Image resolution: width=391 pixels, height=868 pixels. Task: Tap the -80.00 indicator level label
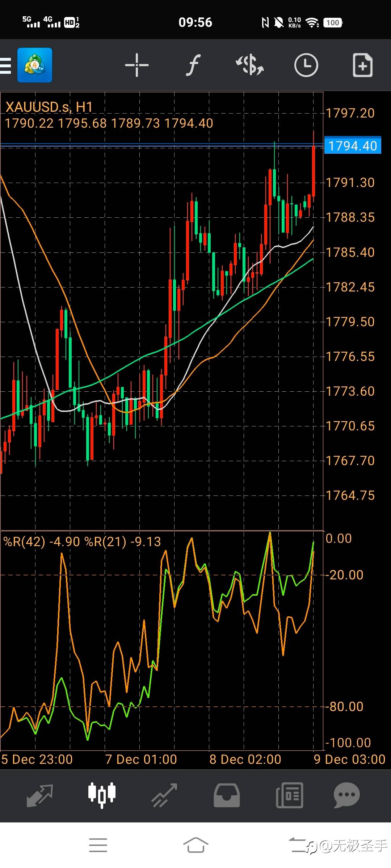click(345, 707)
